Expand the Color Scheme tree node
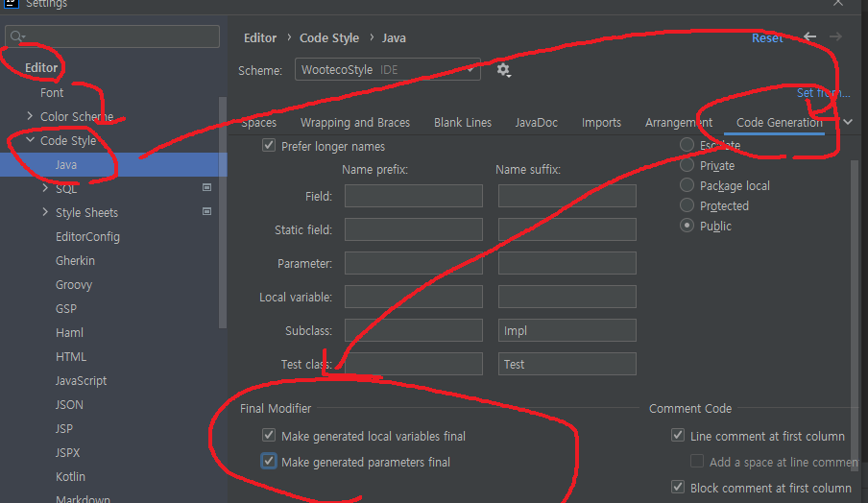Screen dimensions: 868x503 30,116
